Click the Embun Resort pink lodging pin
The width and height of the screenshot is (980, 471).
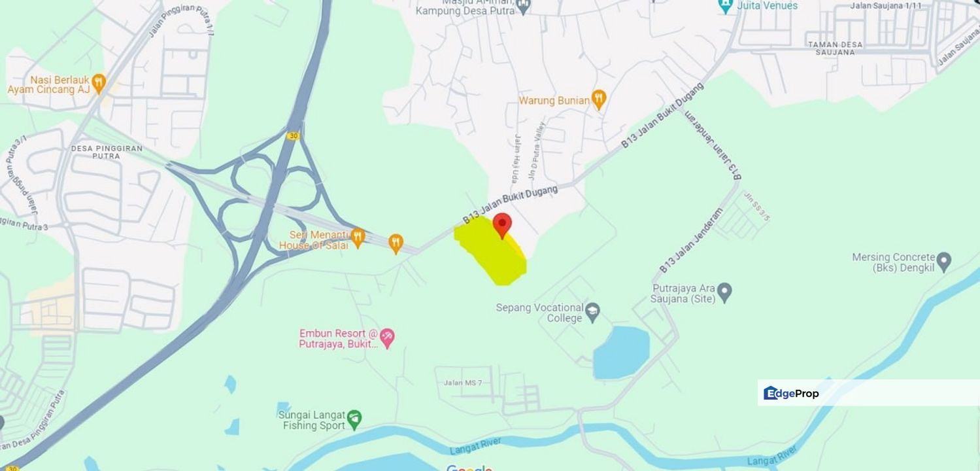(388, 338)
